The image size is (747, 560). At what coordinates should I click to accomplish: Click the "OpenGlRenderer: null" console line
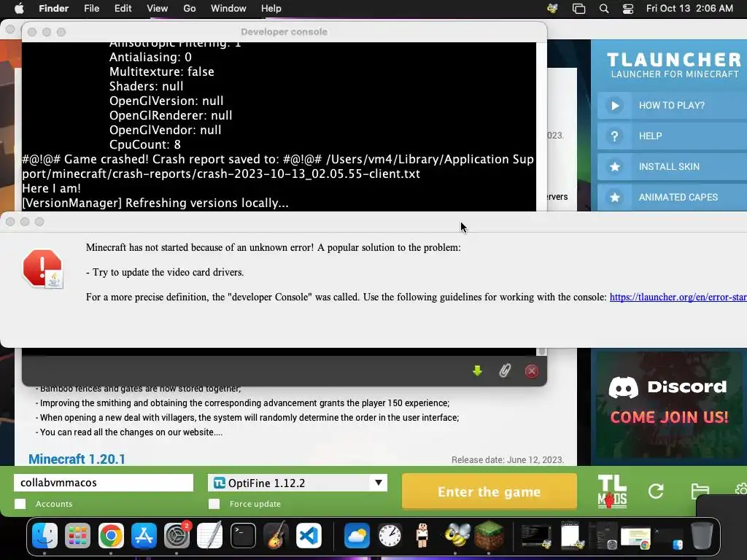pos(171,116)
